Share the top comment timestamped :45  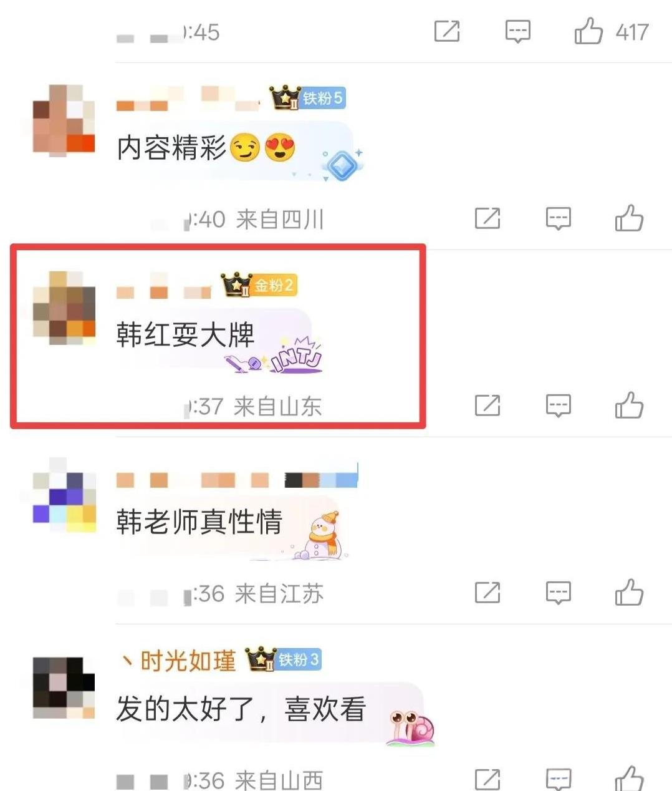tap(447, 31)
